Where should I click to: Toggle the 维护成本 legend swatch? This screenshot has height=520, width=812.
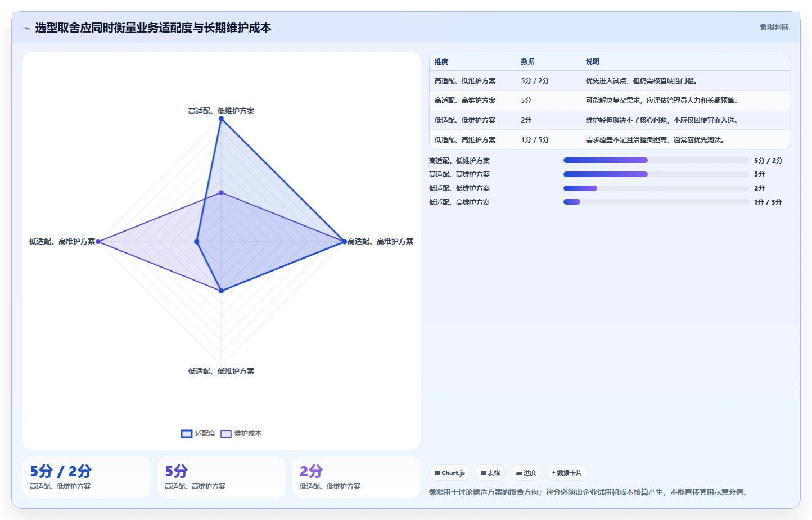tap(226, 433)
